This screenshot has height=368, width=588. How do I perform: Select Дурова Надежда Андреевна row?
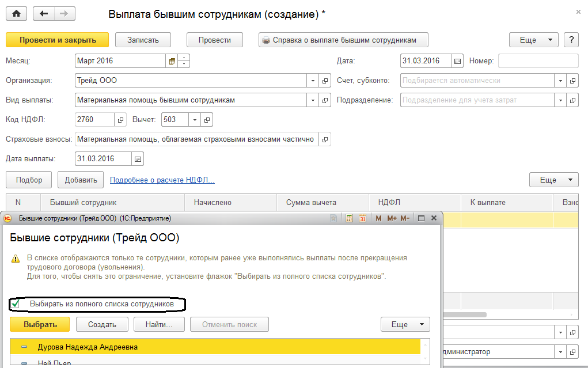tap(88, 347)
